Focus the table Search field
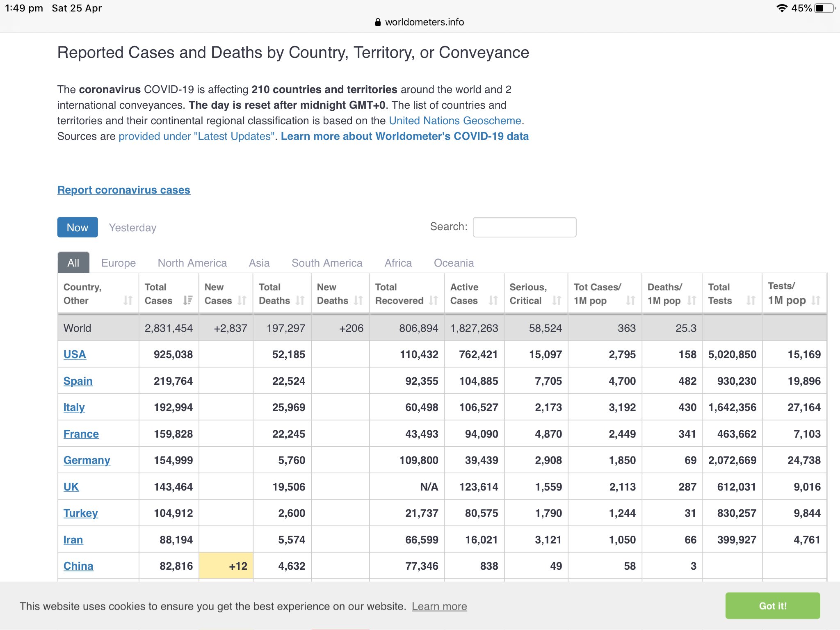 (525, 227)
